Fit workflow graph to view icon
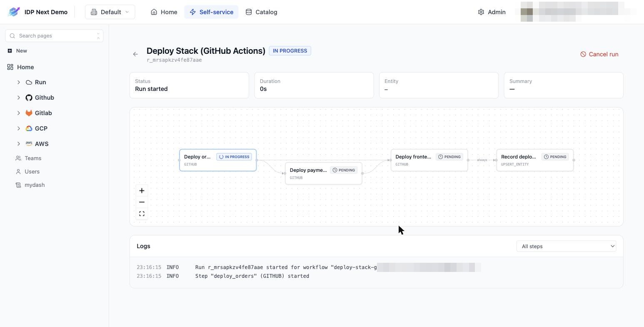 (x=142, y=214)
